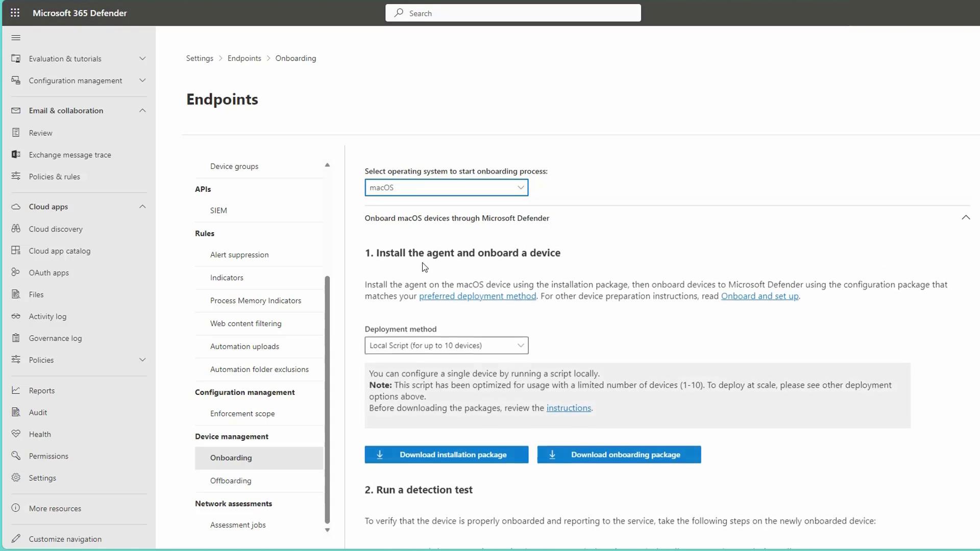Screen dimensions: 980x551
Task: Open Web content filtering settings
Action: point(246,323)
